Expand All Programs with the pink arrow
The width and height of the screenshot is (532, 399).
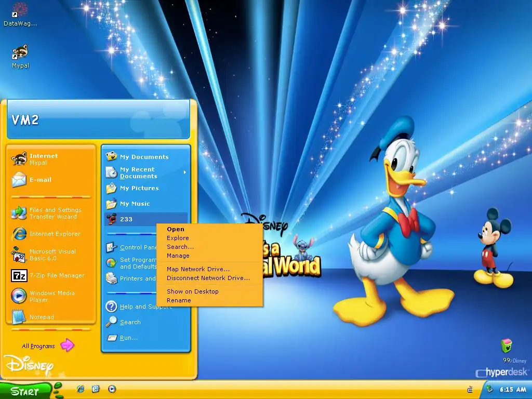point(67,345)
